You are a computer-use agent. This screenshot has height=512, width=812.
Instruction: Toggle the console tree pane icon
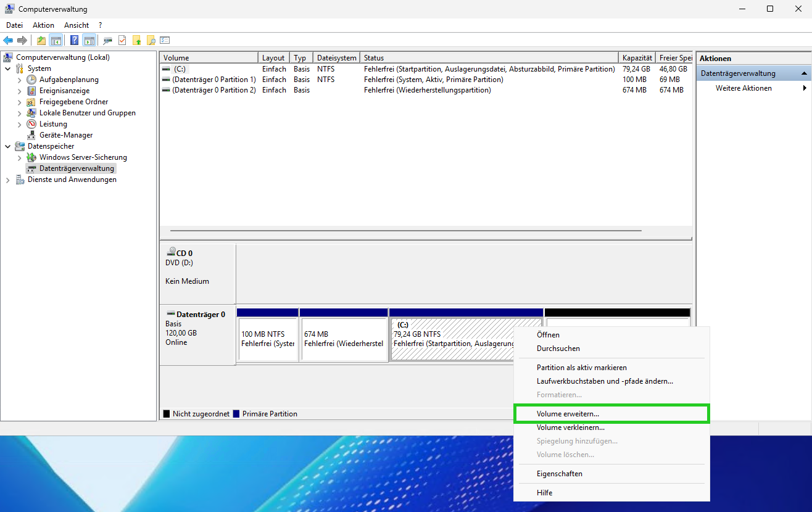coord(56,39)
